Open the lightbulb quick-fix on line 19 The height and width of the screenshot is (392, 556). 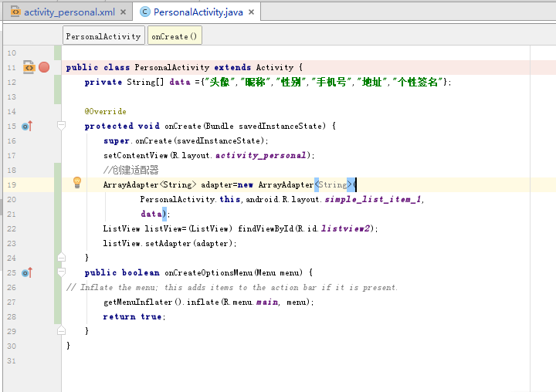(77, 182)
